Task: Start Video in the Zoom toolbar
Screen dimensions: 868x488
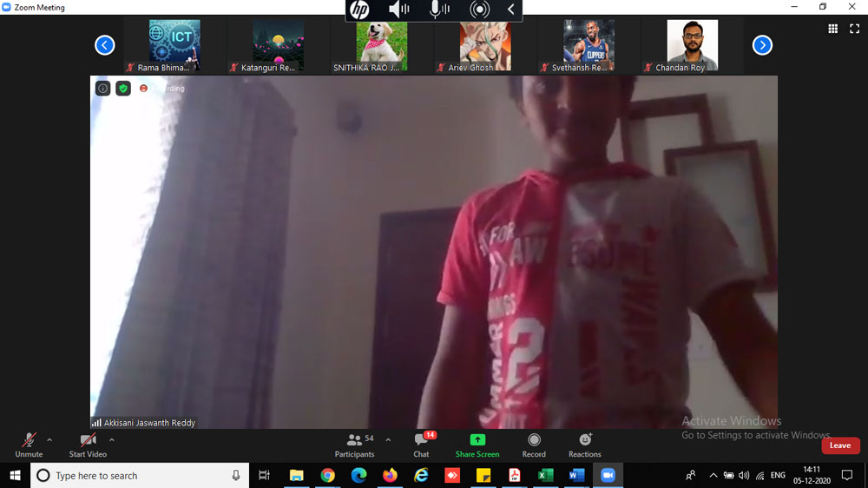Action: [88, 445]
